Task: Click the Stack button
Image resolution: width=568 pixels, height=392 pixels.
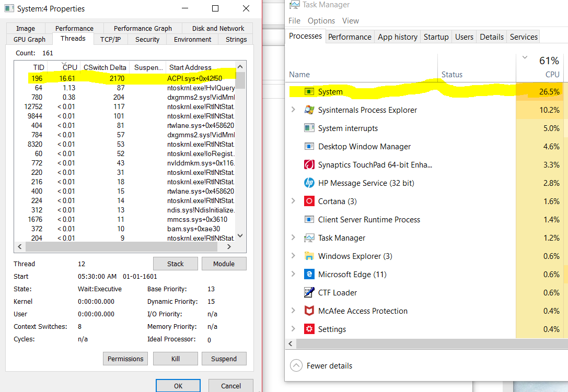Action: tap(175, 264)
